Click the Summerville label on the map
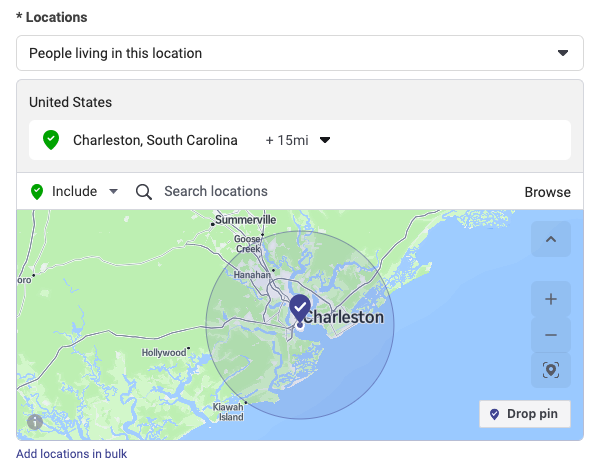The image size is (595, 472). [246, 220]
